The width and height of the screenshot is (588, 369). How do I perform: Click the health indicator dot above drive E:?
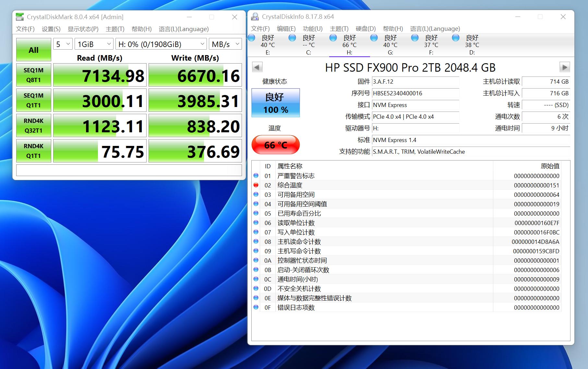(x=252, y=38)
